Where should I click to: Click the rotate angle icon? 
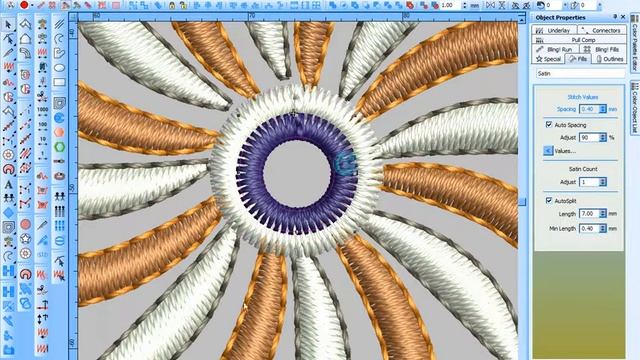pyautogui.click(x=541, y=5)
